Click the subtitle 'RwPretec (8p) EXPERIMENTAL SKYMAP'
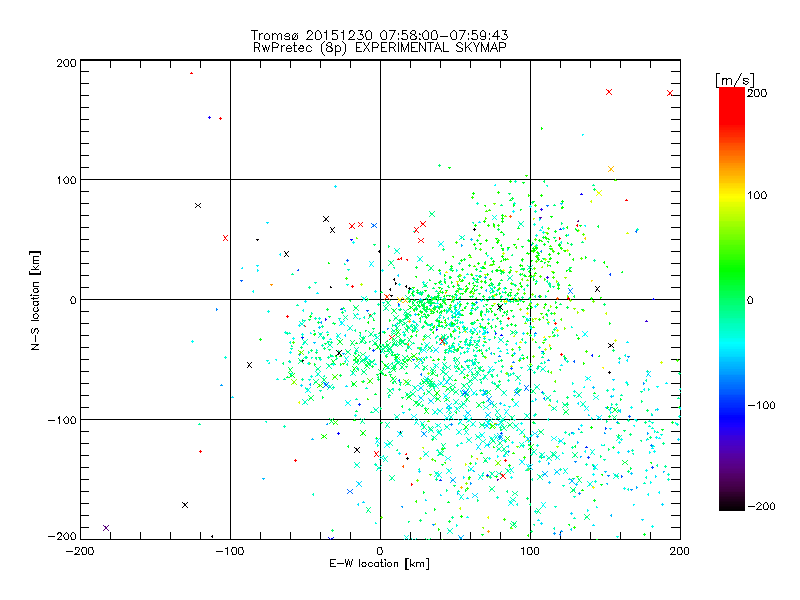 380,48
